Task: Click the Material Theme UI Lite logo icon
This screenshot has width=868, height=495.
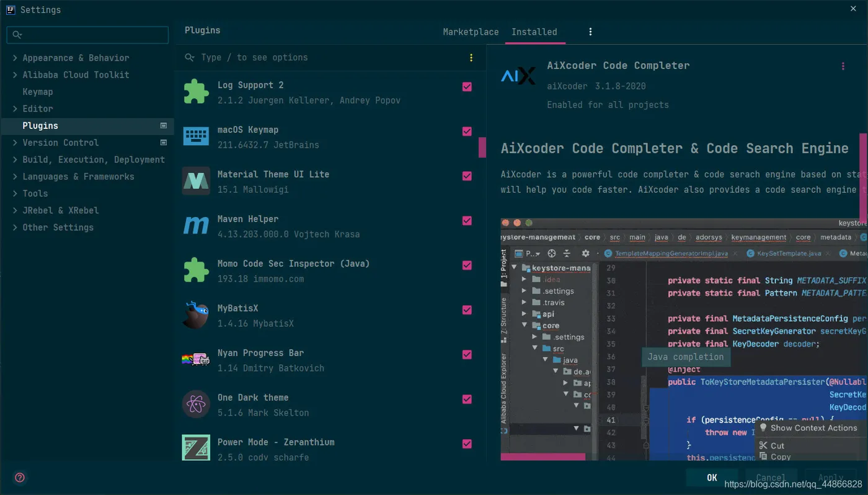Action: pos(196,181)
